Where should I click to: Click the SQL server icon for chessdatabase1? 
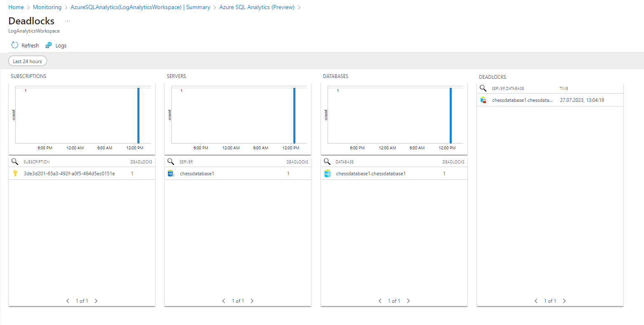(x=171, y=174)
